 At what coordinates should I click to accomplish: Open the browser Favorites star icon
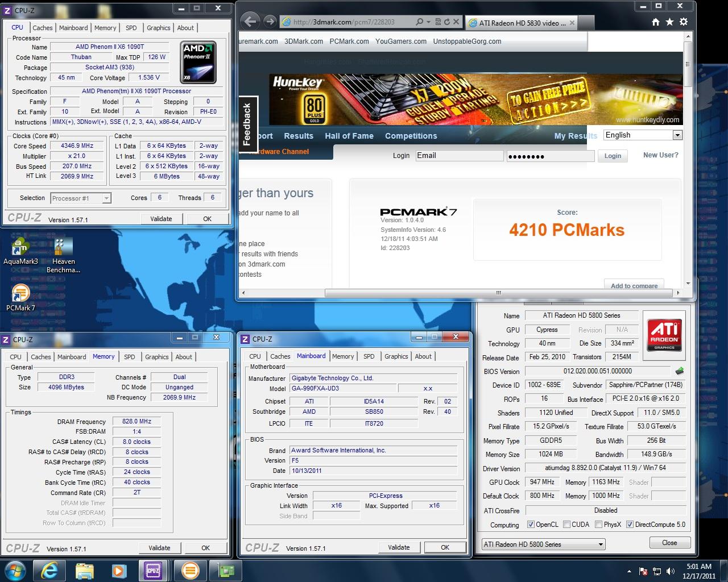(x=669, y=22)
